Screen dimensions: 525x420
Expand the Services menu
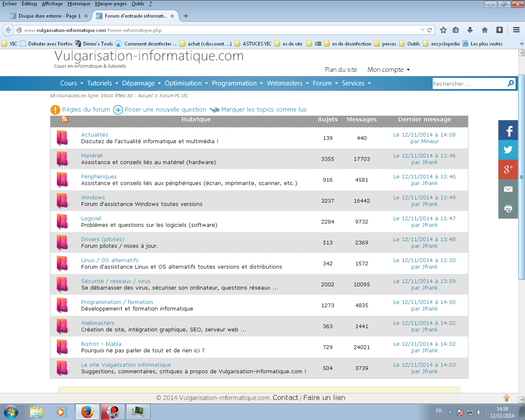tap(356, 83)
